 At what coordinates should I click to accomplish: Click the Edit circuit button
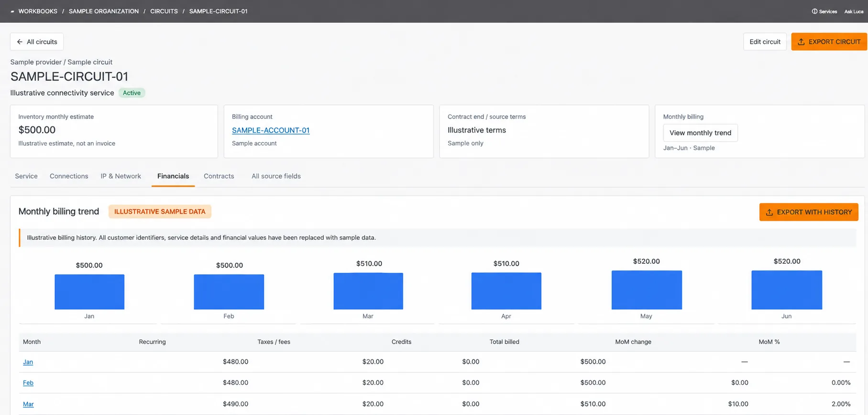click(765, 42)
